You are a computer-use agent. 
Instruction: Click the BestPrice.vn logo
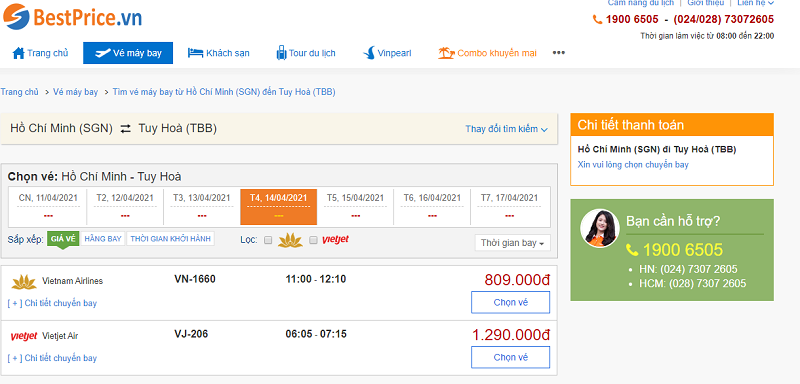coord(72,17)
